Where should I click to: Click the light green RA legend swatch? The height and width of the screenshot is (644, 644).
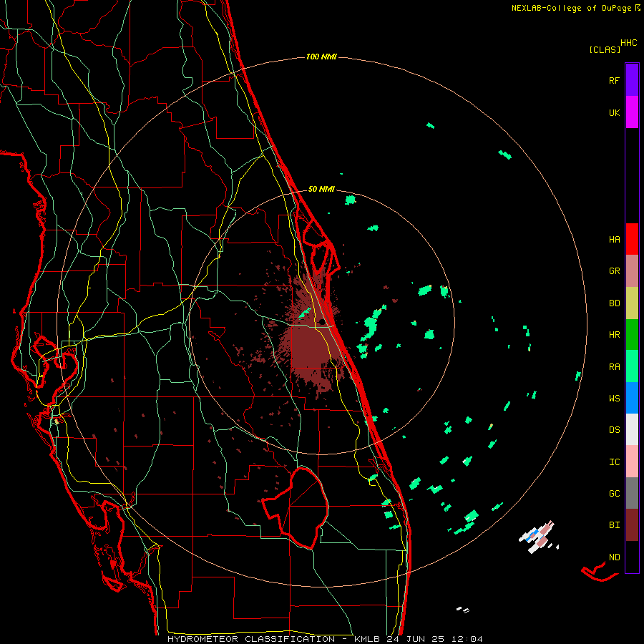(x=632, y=366)
